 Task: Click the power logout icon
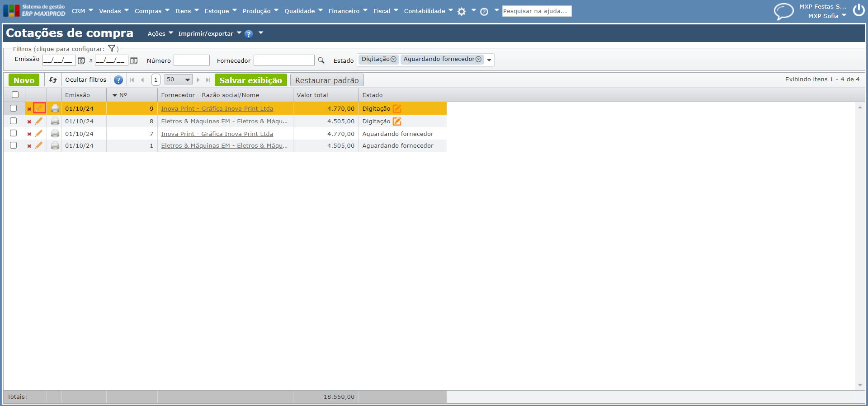(859, 10)
